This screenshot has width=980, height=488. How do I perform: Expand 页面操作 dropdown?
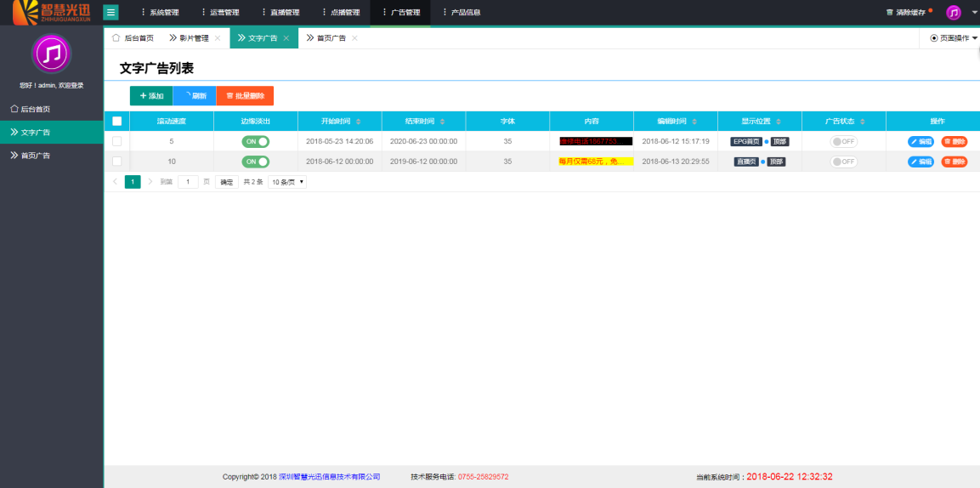pos(953,38)
